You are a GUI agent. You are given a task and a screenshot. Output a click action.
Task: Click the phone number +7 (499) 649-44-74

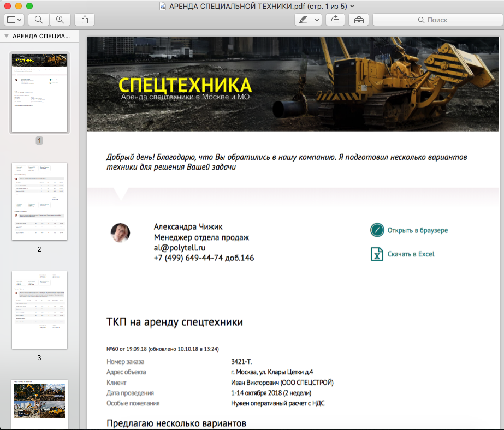[x=188, y=258]
